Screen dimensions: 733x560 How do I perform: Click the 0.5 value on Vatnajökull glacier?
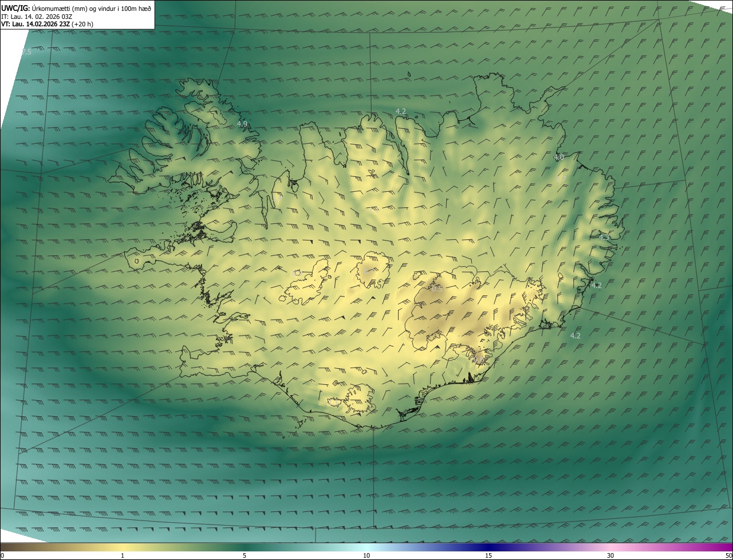pos(437,289)
